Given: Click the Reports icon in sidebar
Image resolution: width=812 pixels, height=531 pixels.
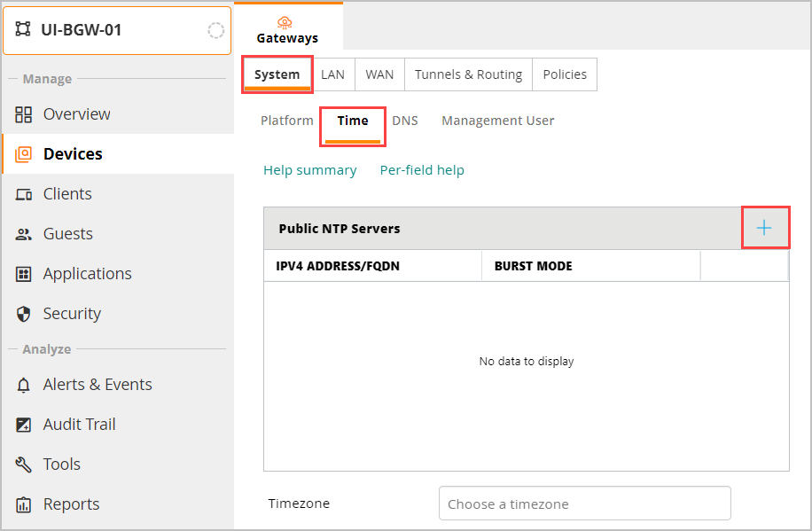Looking at the screenshot, I should [24, 504].
